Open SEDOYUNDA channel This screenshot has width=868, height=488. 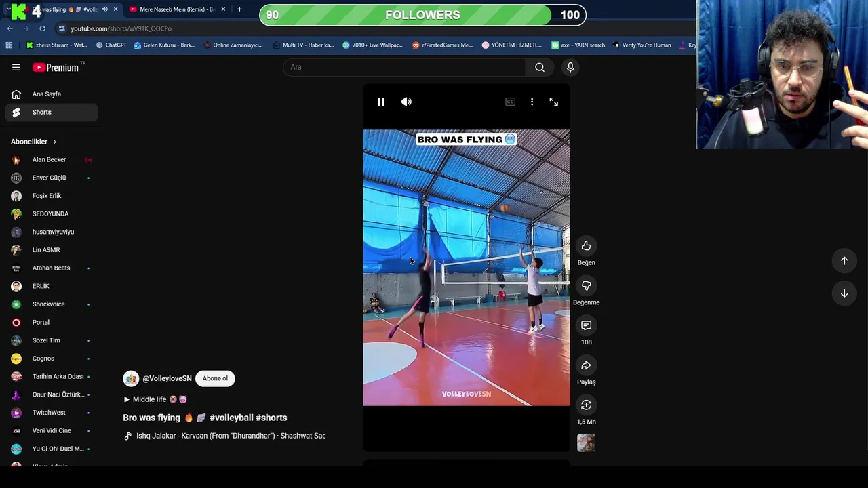(x=52, y=213)
